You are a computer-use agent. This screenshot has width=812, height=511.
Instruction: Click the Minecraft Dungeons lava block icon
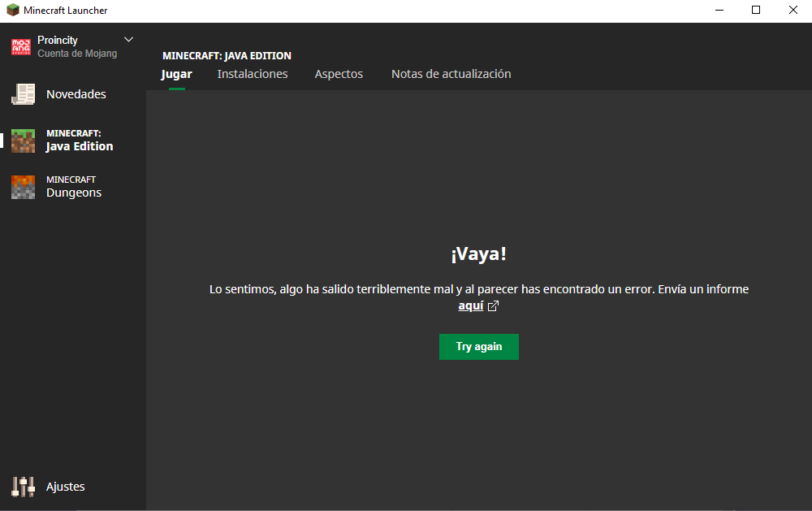click(24, 187)
